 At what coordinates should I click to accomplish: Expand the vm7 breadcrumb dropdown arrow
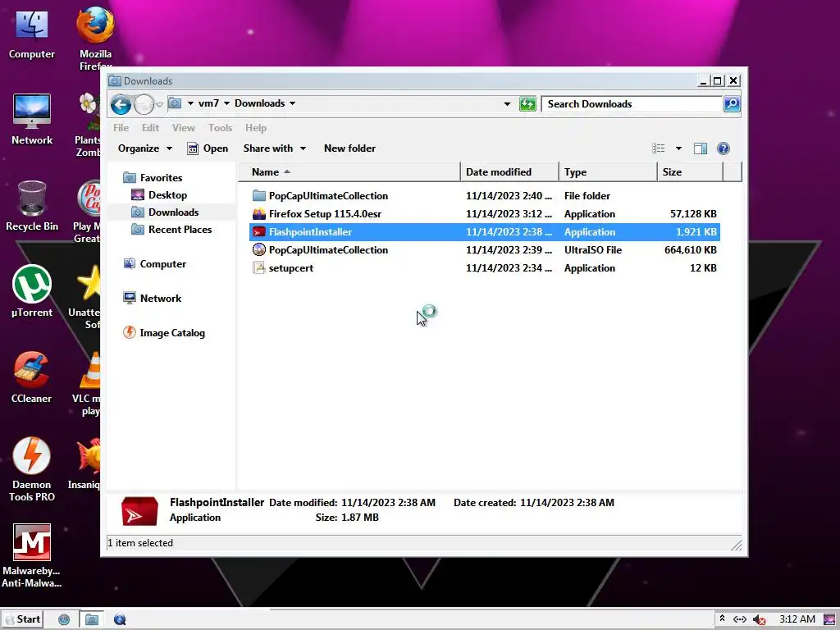226,103
